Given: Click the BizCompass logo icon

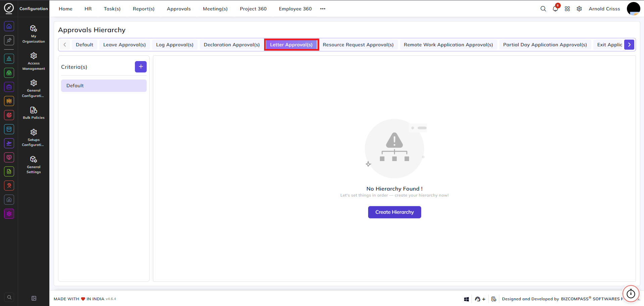Looking at the screenshot, I should (9, 8).
